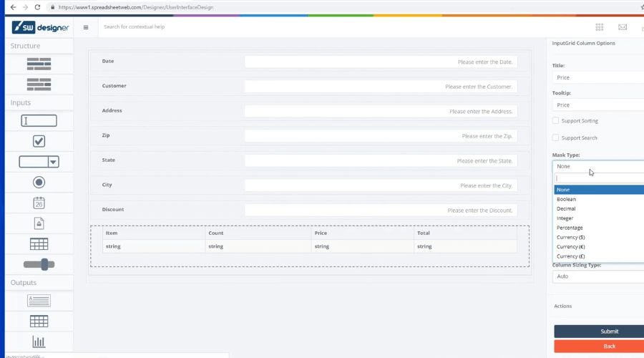Select the Item column header
The image size is (644, 358).
click(154, 233)
